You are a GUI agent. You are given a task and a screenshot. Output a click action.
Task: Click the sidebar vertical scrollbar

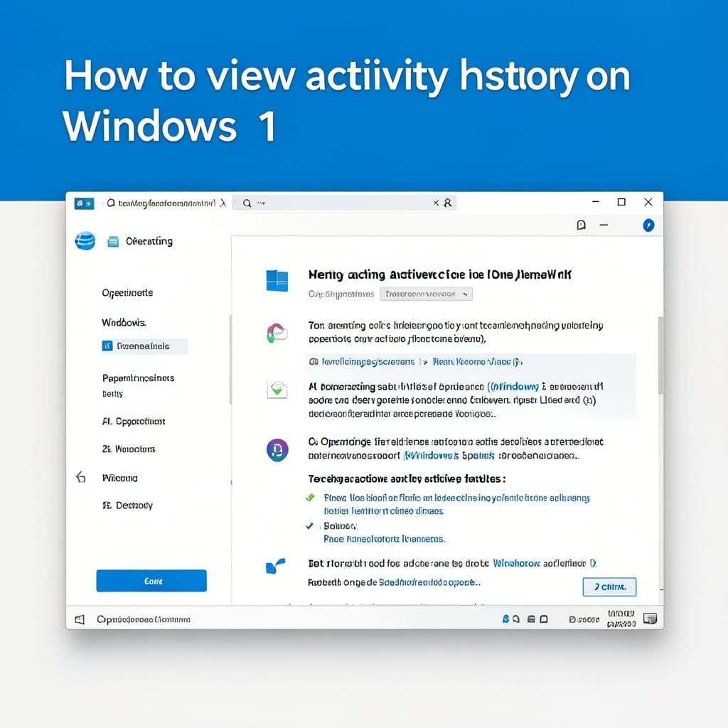230,360
